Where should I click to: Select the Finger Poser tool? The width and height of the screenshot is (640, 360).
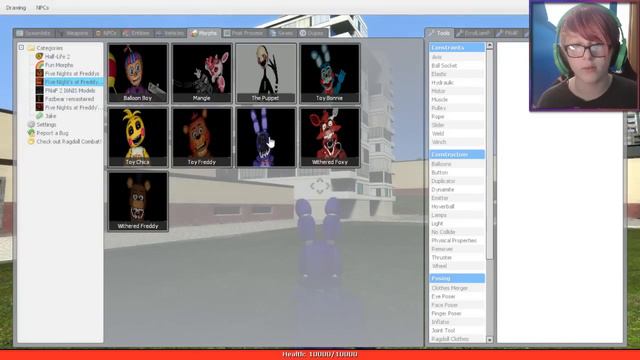coord(457,313)
